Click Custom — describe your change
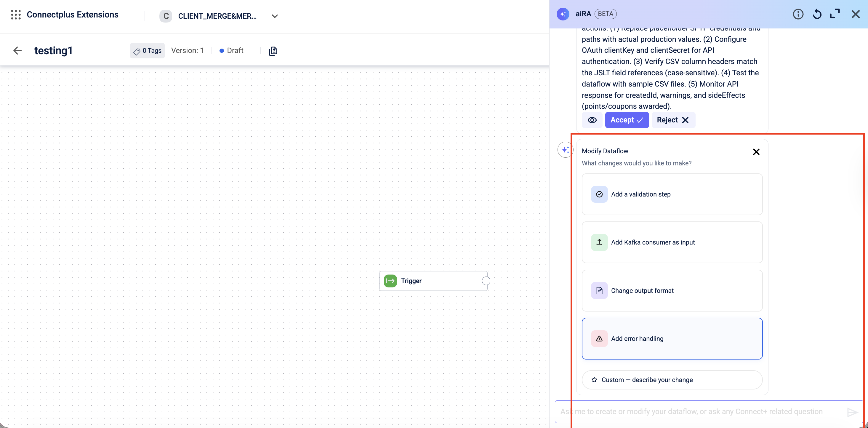 672,380
